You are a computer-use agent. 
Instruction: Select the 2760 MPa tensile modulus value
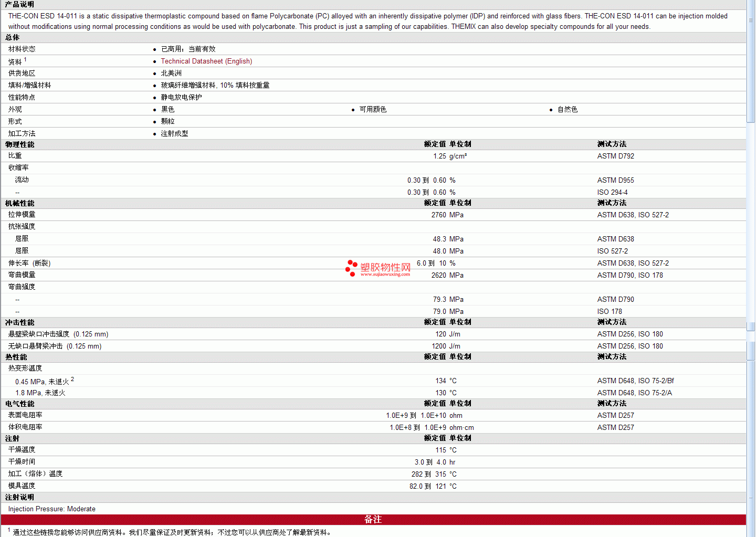(x=447, y=215)
